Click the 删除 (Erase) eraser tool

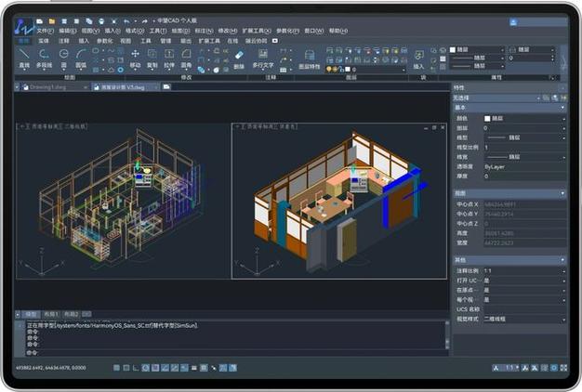[239, 59]
